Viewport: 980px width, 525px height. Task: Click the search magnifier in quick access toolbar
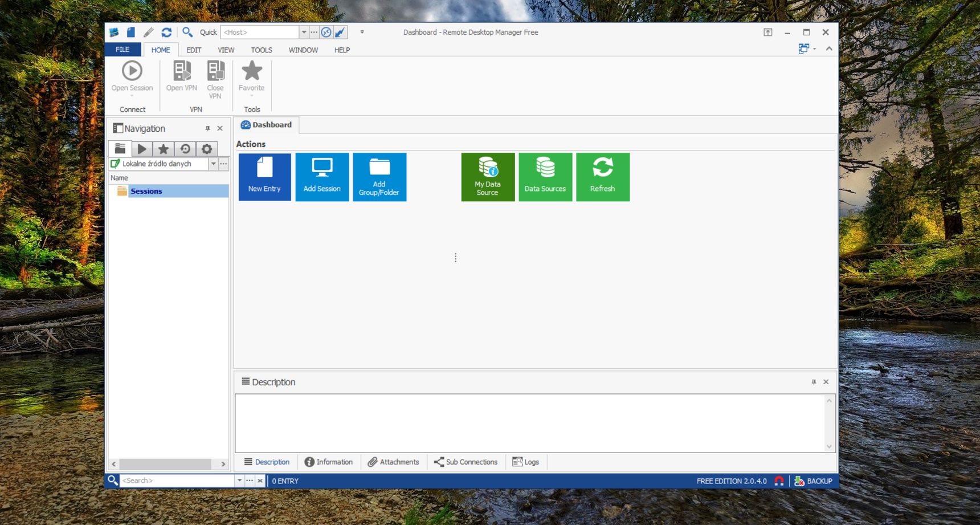click(187, 32)
